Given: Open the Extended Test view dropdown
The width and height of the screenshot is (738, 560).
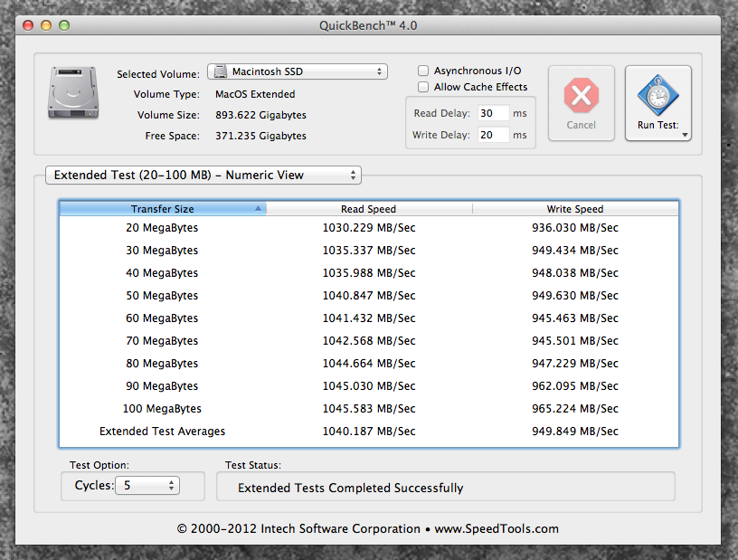Looking at the screenshot, I should 203,176.
